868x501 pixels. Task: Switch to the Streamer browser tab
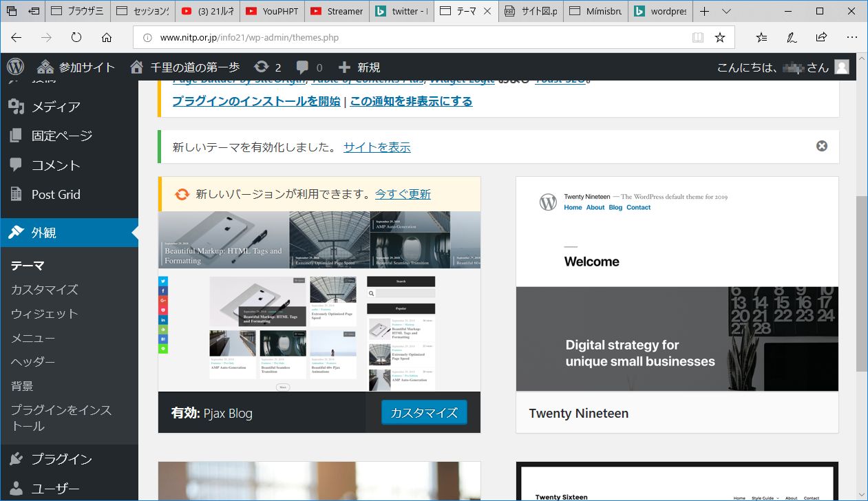pyautogui.click(x=336, y=11)
